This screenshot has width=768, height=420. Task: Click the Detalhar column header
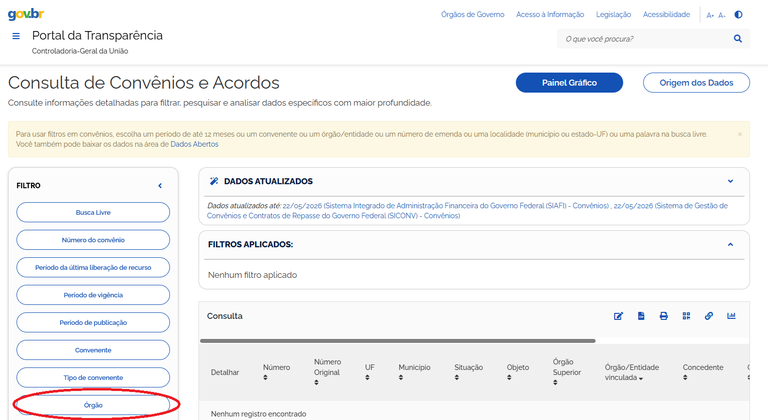tap(225, 372)
